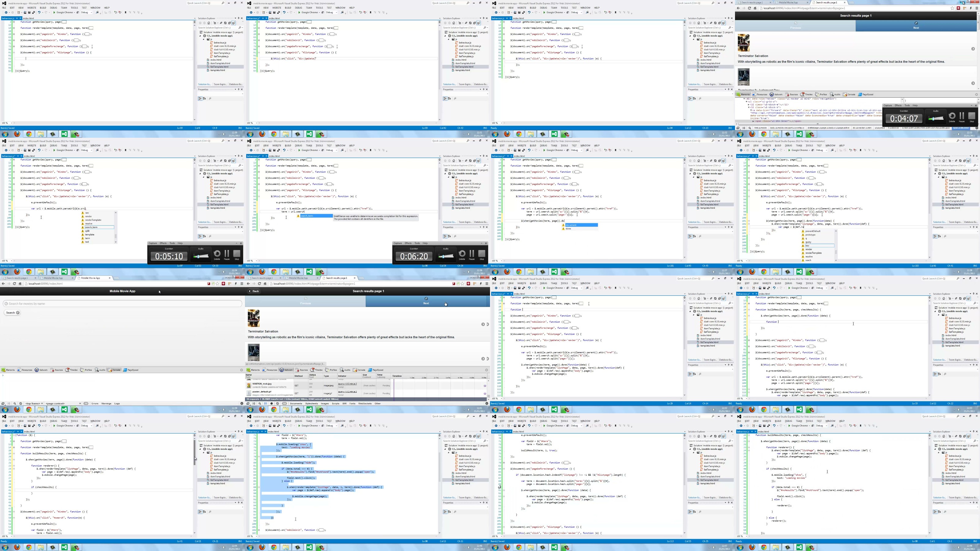
Task: Clear console icon beside the top frame dropdown
Action: [21, 403]
